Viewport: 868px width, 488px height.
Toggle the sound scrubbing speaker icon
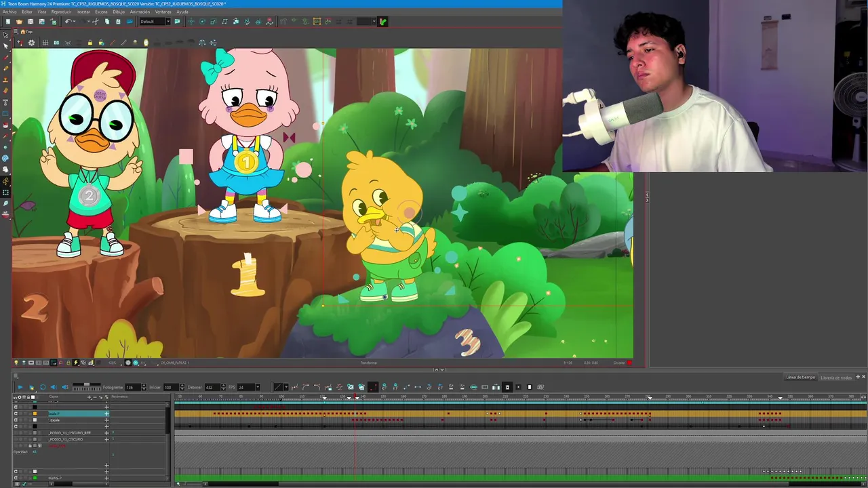click(65, 387)
